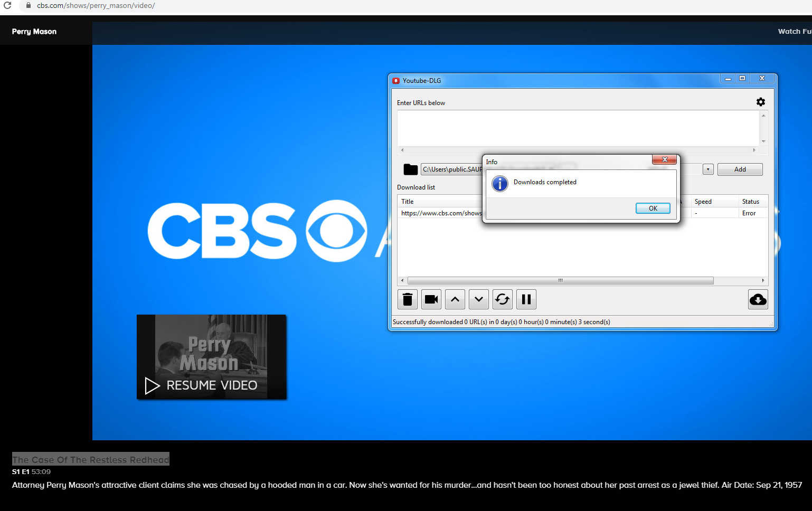Click the folder icon to browse path
The width and height of the screenshot is (812, 511).
(410, 169)
